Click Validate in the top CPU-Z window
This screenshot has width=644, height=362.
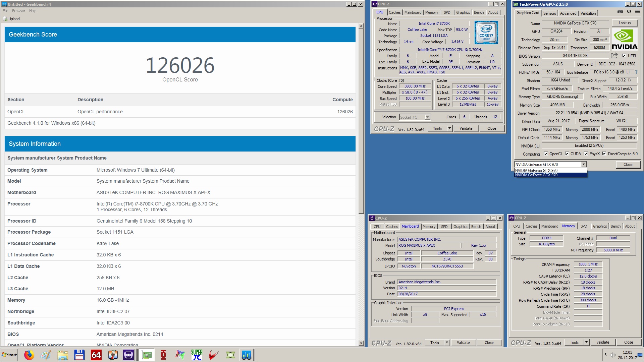[466, 128]
